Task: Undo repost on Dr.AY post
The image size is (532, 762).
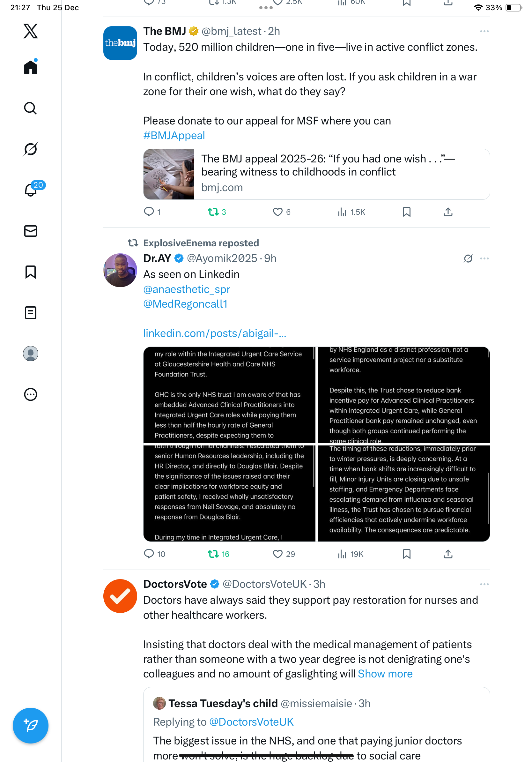Action: point(213,554)
